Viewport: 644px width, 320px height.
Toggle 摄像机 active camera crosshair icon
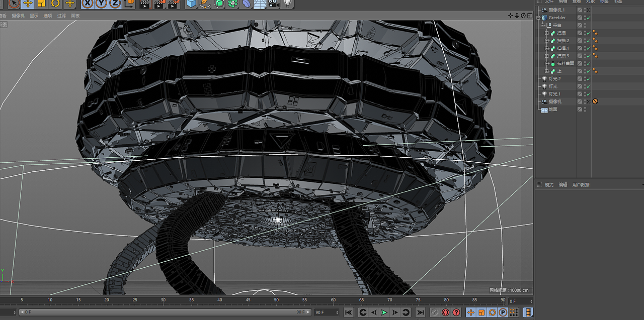589,101
